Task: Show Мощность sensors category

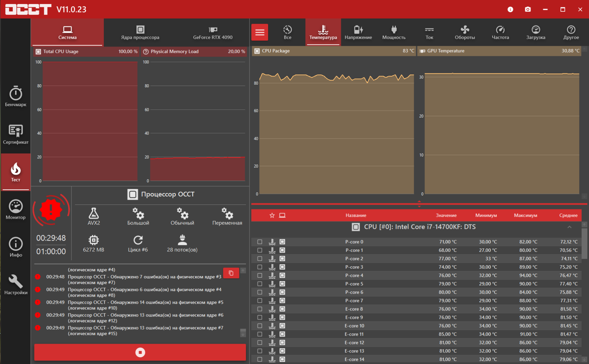Action: [394, 32]
